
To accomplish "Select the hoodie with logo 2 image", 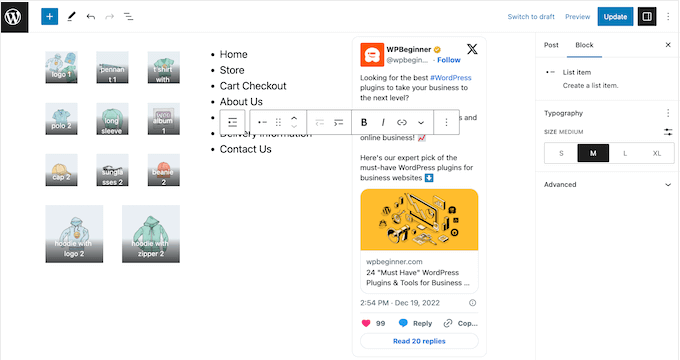I will [x=74, y=234].
